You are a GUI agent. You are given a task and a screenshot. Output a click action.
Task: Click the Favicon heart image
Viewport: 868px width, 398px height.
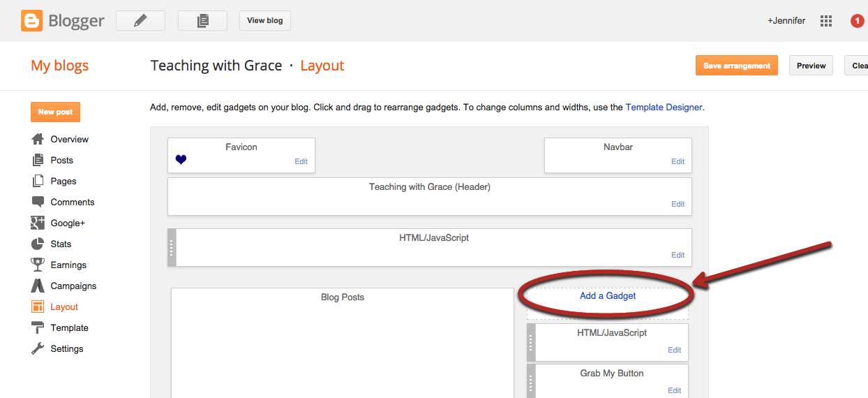tap(181, 160)
